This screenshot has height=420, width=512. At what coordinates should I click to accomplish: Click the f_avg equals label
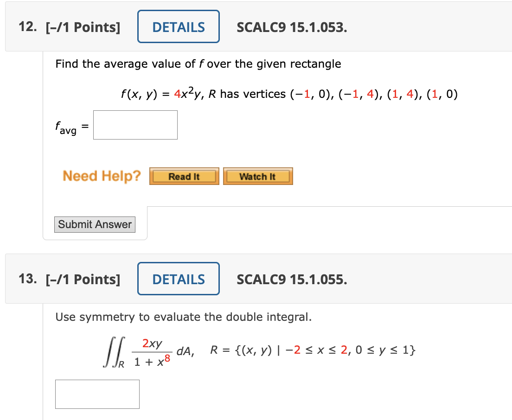[x=70, y=126]
